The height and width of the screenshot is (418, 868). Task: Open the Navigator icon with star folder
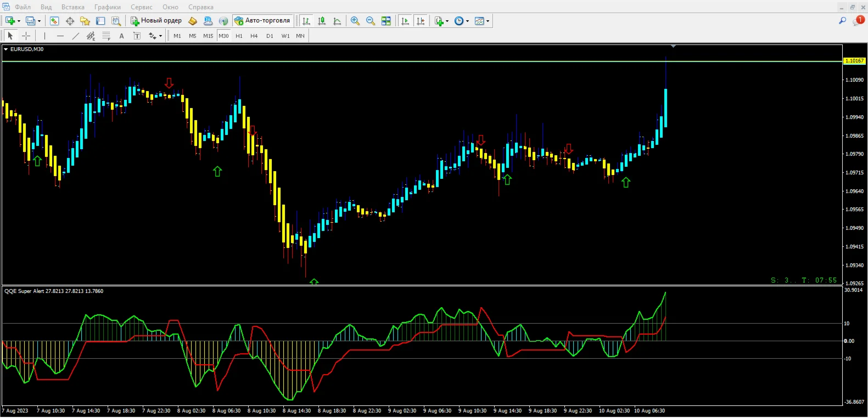tap(85, 21)
